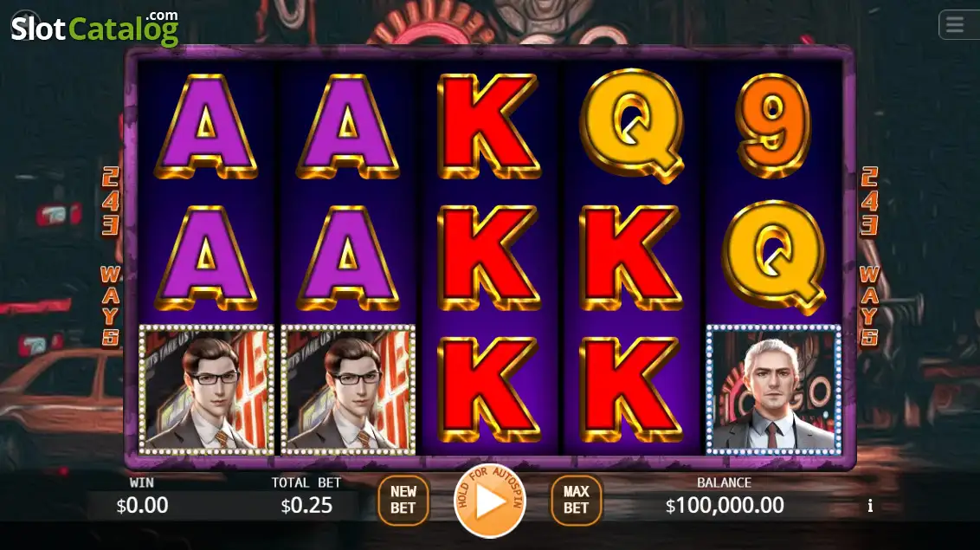Click the top purple A in first reel

(206, 126)
